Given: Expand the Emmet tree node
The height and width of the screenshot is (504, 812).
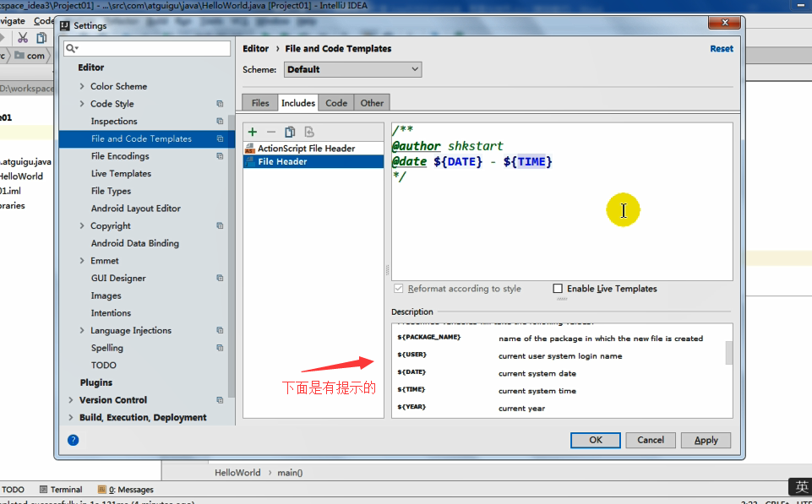Looking at the screenshot, I should click(82, 261).
